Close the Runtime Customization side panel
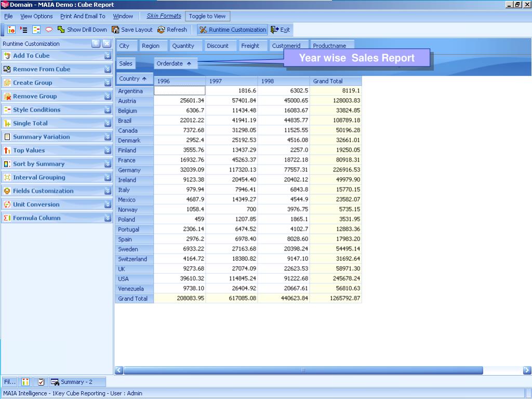Screen dimensions: 532x399 click(x=107, y=44)
